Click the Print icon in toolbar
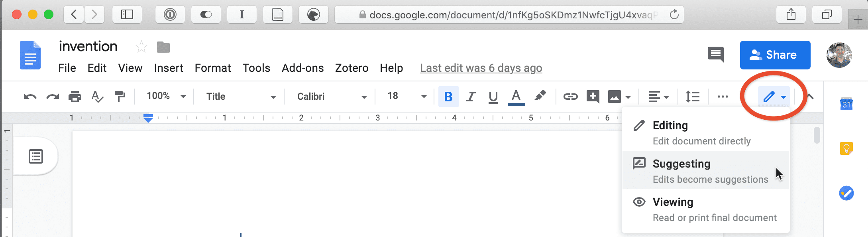Viewport: 868px width, 237px height. pos(75,97)
